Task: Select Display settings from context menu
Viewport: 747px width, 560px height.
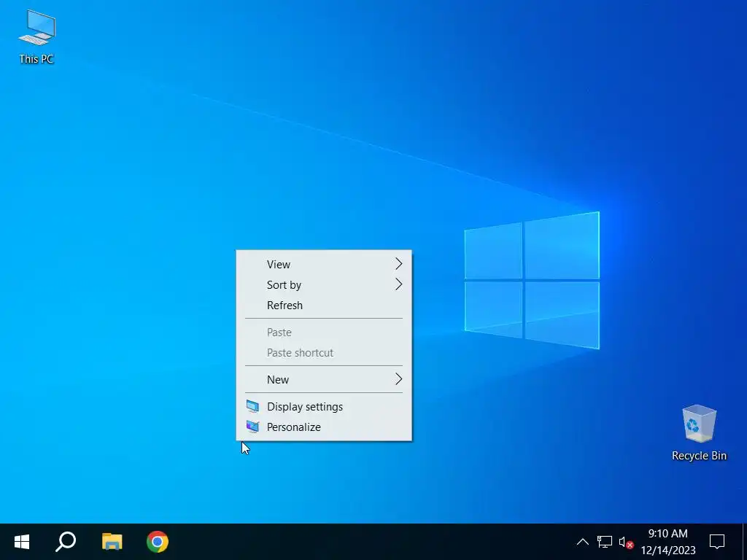Action: [x=324, y=407]
